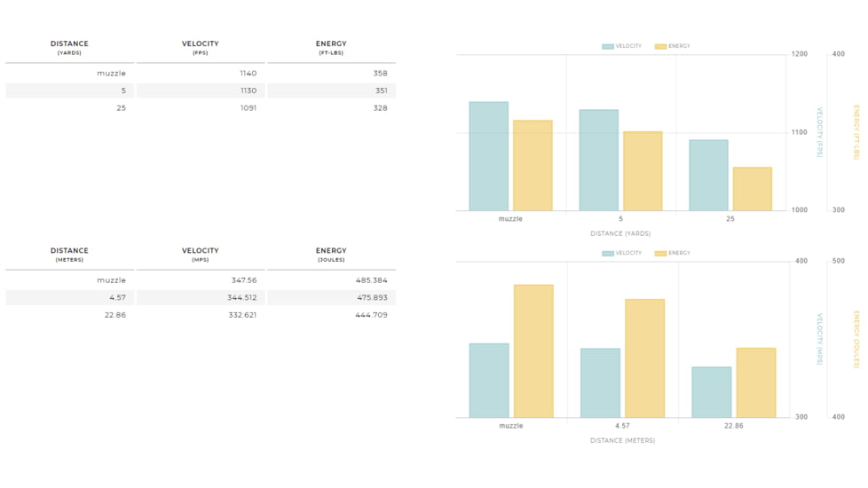Select the 22.86-meter energy bar

[755, 382]
